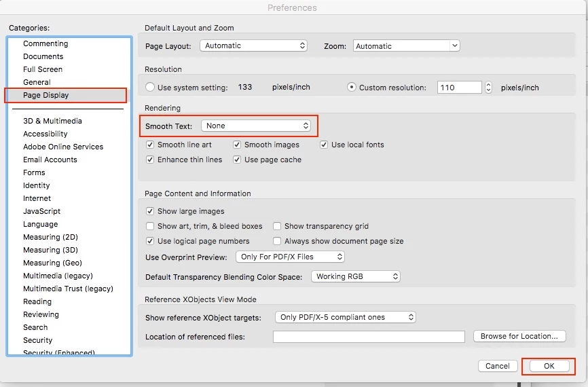Toggle Smooth line art checkbox
The width and height of the screenshot is (588, 387).
(150, 145)
